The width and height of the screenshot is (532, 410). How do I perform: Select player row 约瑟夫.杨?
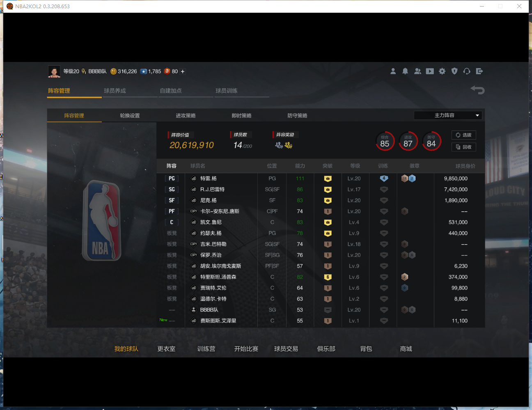(x=321, y=234)
